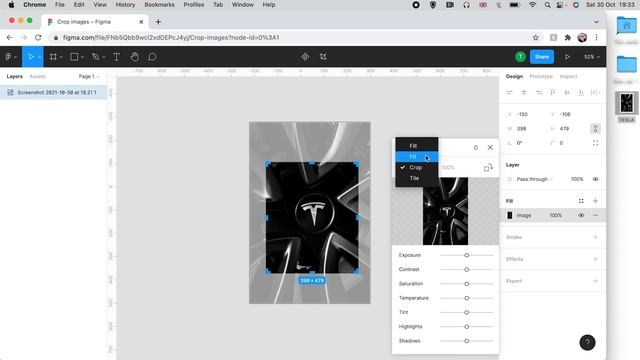Image resolution: width=640 pixels, height=360 pixels.
Task: Click Align top icon
Action: (553, 93)
